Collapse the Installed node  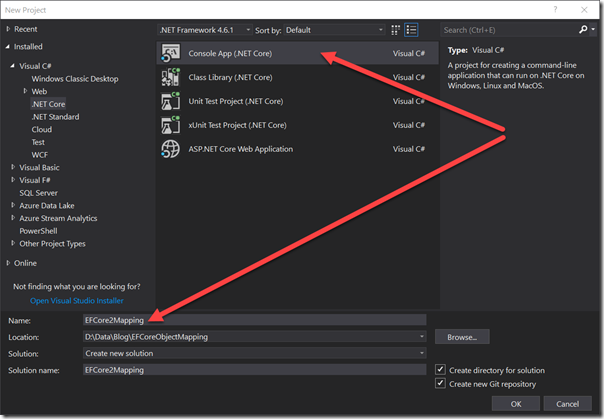pyautogui.click(x=8, y=47)
